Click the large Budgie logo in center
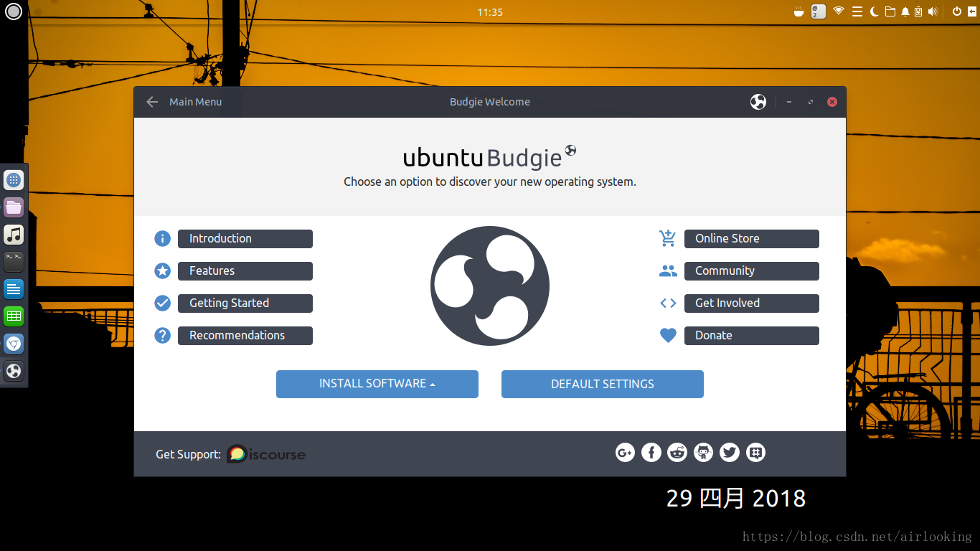The height and width of the screenshot is (551, 980). click(490, 286)
